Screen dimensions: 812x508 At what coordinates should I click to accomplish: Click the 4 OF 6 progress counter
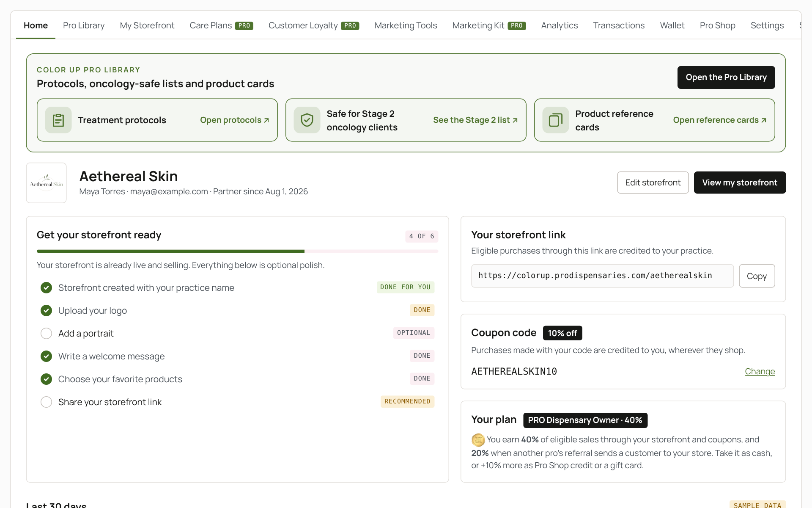[422, 236]
